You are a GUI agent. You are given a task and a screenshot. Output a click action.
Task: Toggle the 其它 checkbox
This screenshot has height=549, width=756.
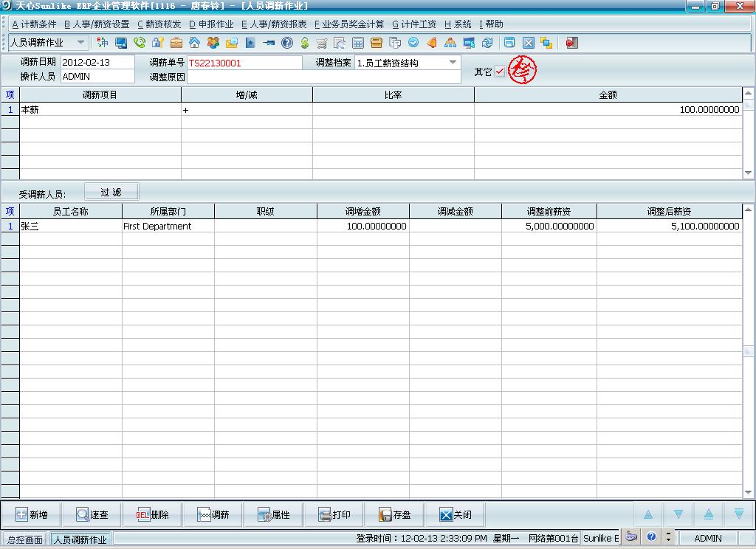(500, 72)
